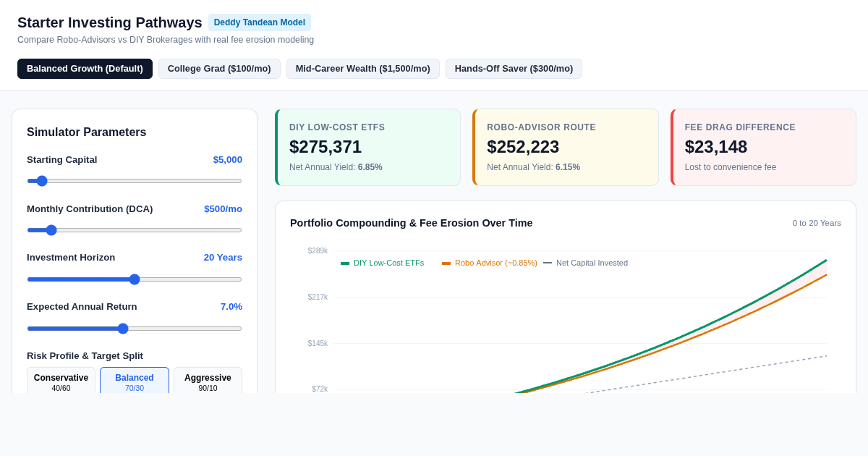The width and height of the screenshot is (868, 456).
Task: Click the Deddy Tandean Model badge
Action: pyautogui.click(x=260, y=22)
